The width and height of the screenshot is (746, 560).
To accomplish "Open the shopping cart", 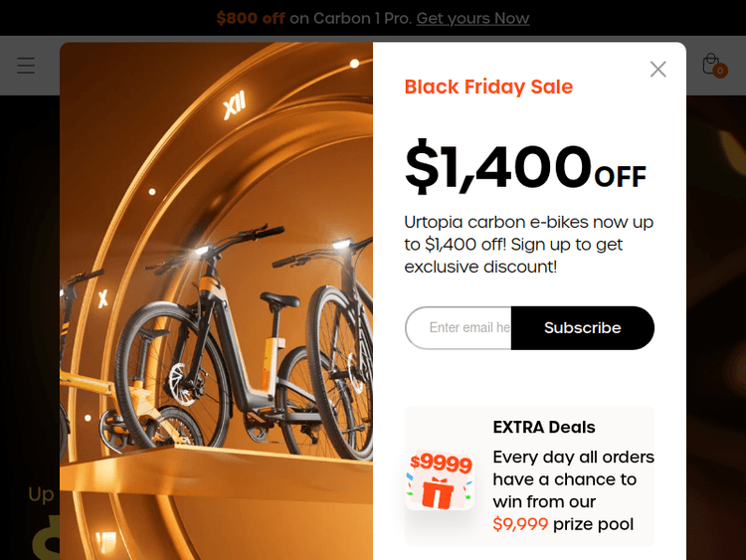I will click(710, 64).
